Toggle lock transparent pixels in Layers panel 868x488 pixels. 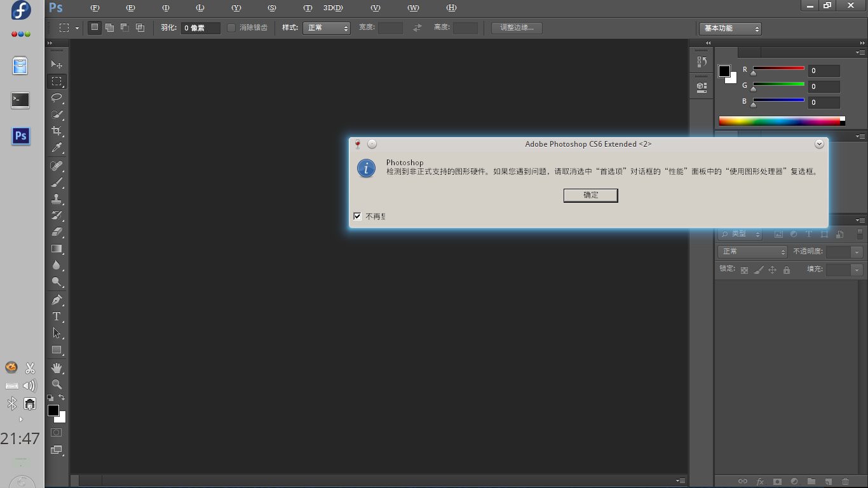coord(744,270)
